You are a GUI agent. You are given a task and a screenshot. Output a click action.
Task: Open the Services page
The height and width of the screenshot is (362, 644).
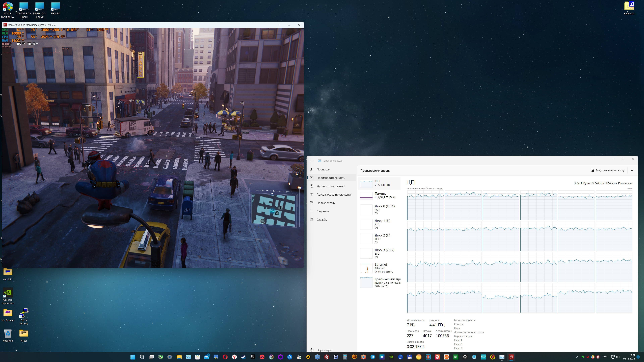click(x=322, y=220)
